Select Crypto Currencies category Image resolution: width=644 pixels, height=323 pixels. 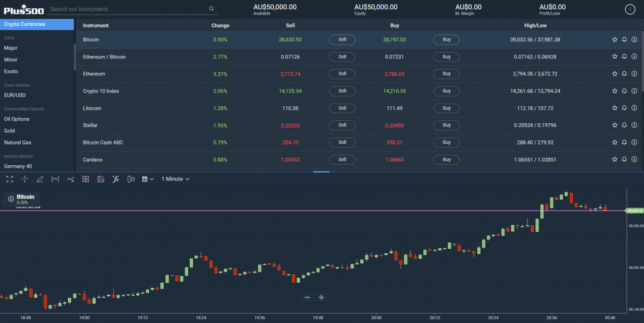coord(37,25)
